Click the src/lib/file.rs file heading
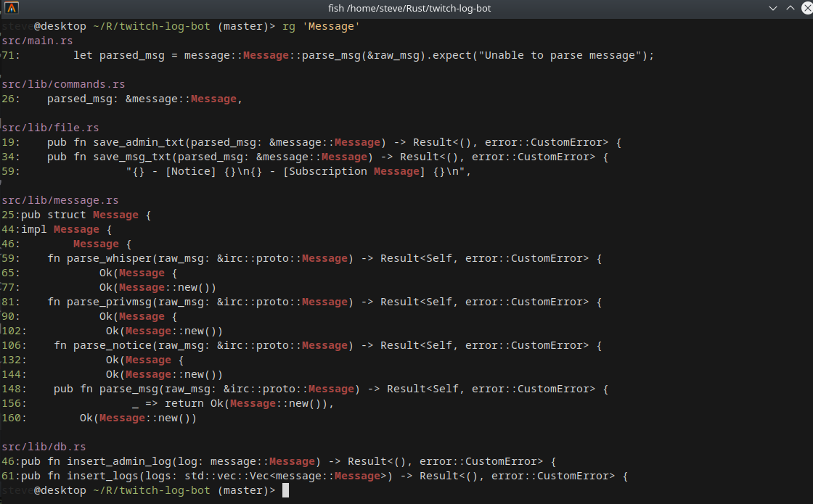 50,128
